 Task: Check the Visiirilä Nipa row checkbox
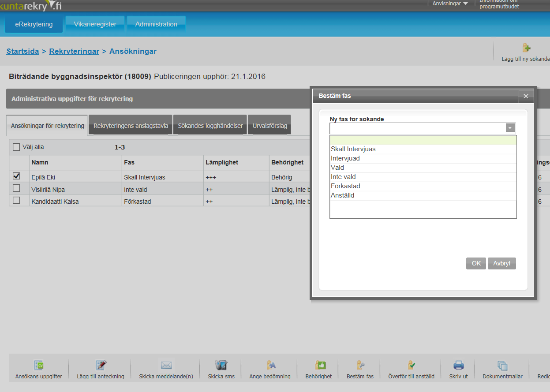pyautogui.click(x=16, y=188)
